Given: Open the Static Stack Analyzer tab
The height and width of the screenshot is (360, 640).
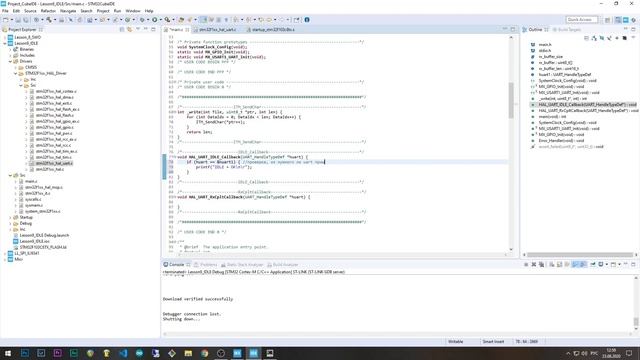Looking at the screenshot, I should point(242,264).
